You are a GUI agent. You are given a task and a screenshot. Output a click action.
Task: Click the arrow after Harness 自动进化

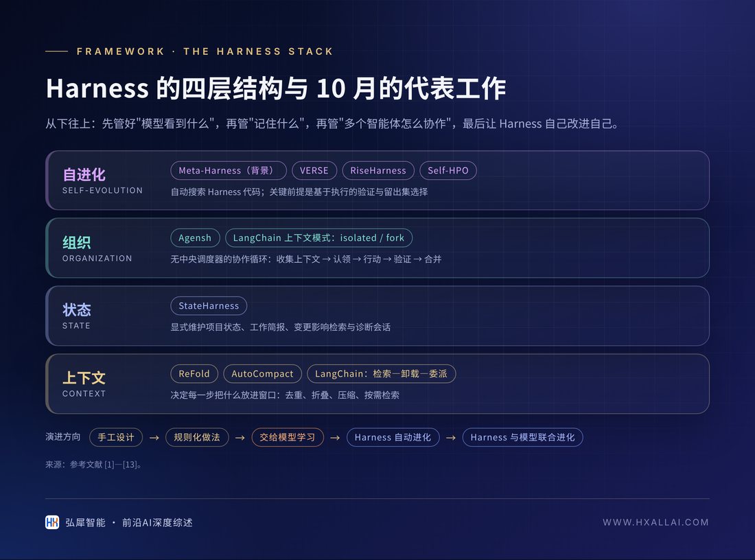(451, 438)
